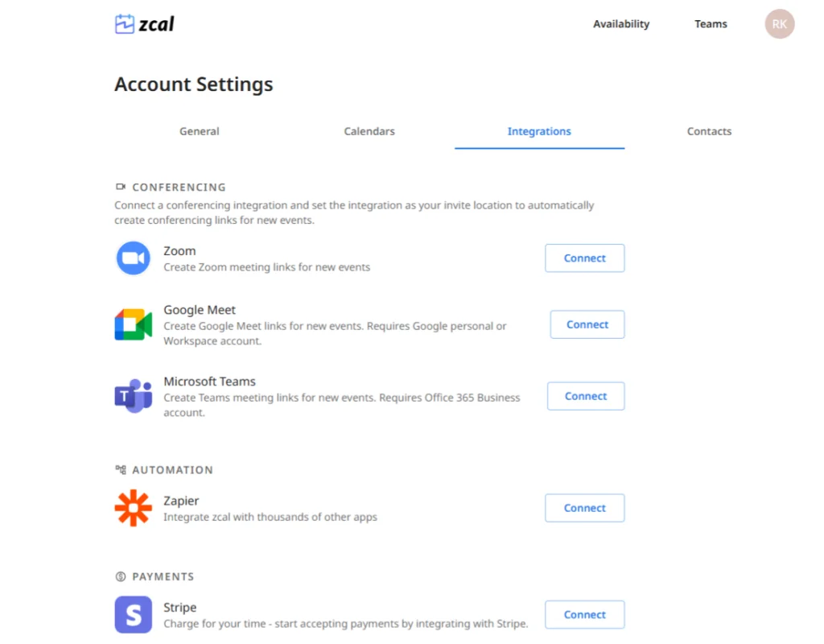Connect the Google Meet integration

(587, 324)
